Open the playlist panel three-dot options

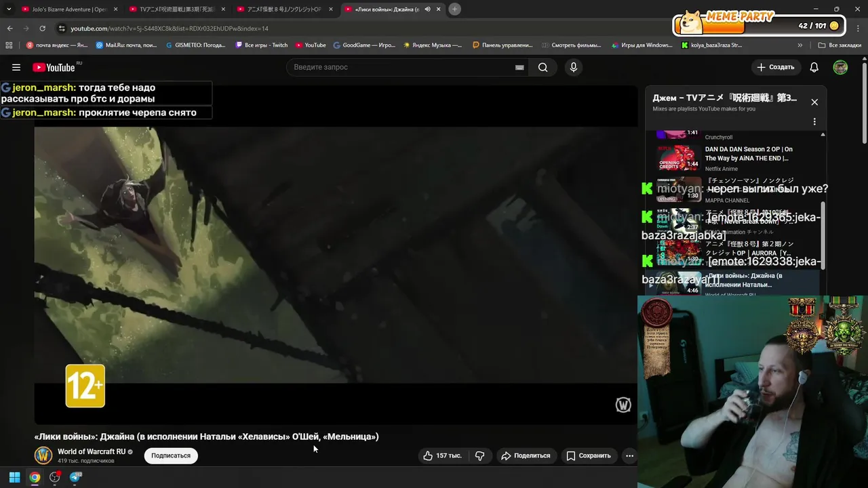[814, 121]
